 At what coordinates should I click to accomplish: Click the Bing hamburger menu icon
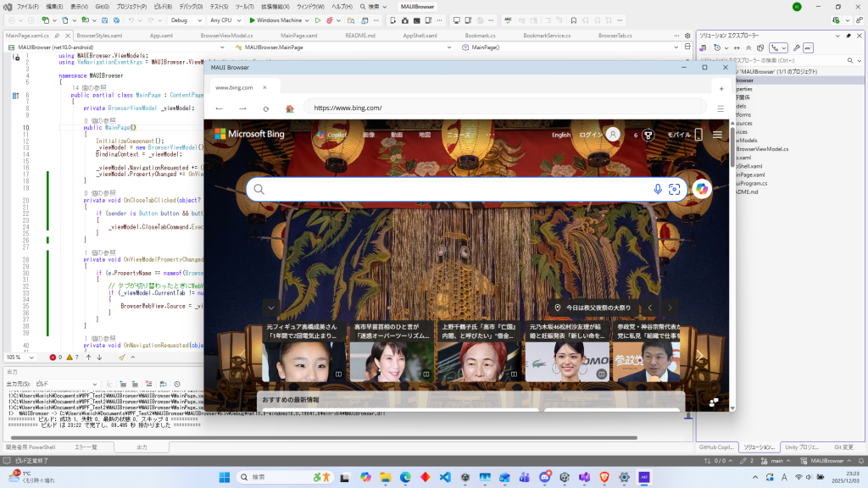718,135
